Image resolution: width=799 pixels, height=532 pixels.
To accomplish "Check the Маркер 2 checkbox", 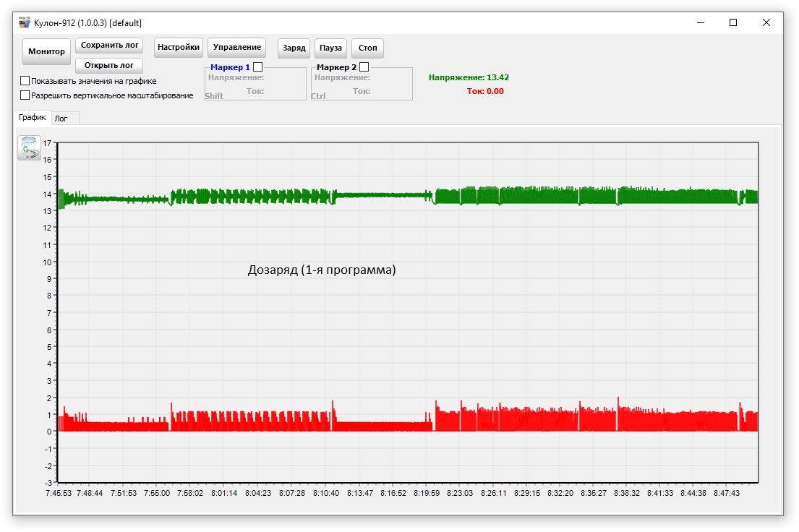I will click(x=364, y=66).
